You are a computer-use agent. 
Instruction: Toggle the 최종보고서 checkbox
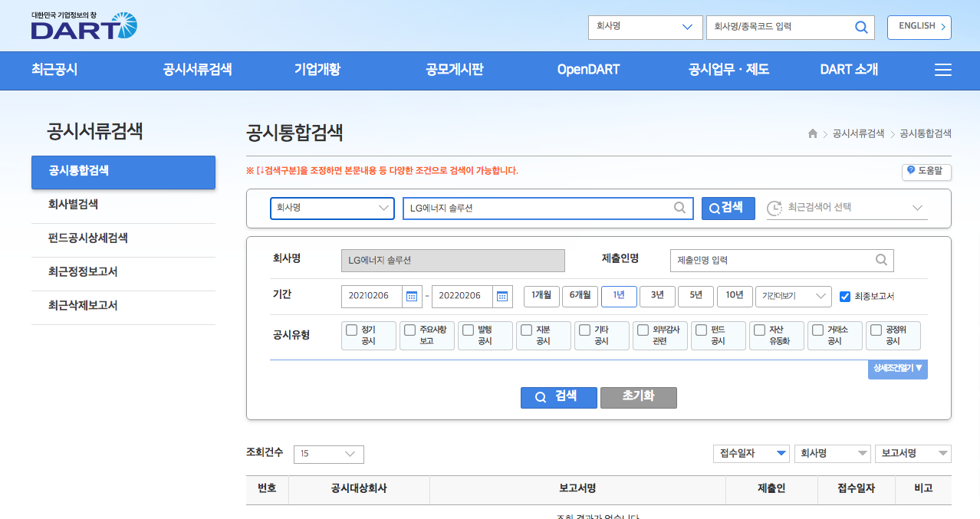click(845, 296)
